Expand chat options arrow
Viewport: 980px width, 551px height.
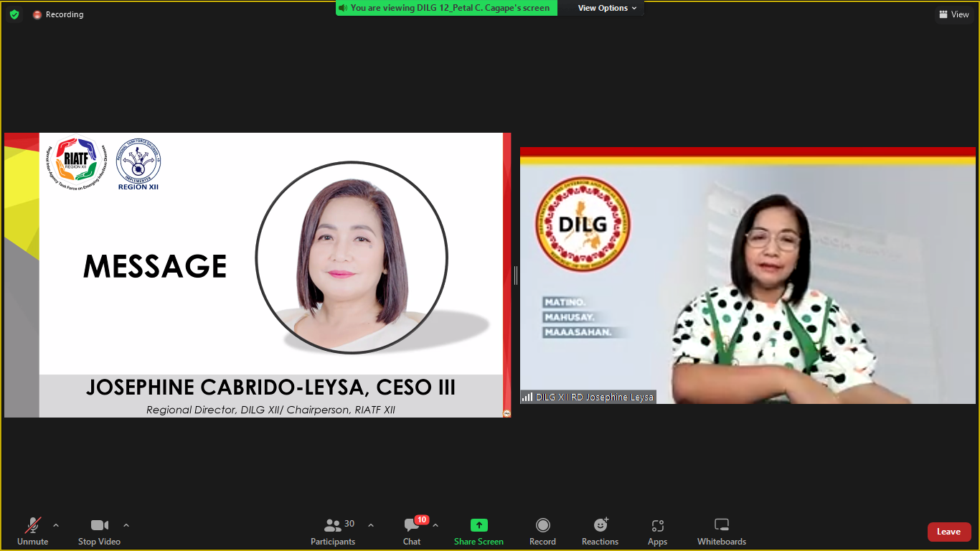point(435,525)
